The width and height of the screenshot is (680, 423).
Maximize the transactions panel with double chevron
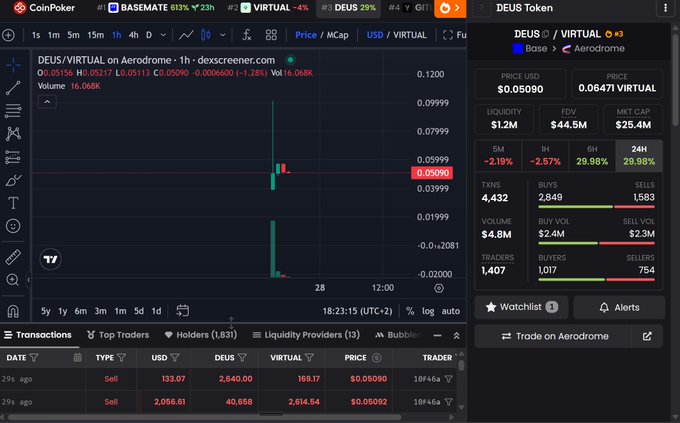coord(456,335)
